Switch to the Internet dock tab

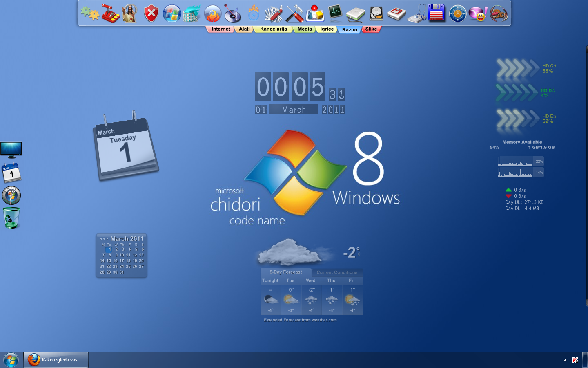click(220, 29)
